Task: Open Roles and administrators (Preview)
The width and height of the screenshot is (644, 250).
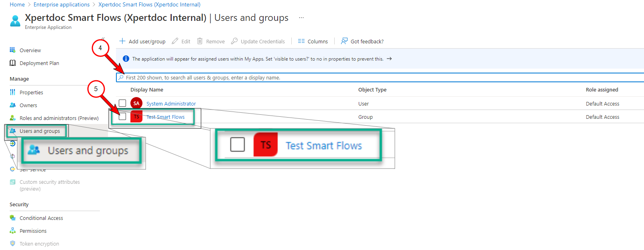Action: pos(59,118)
